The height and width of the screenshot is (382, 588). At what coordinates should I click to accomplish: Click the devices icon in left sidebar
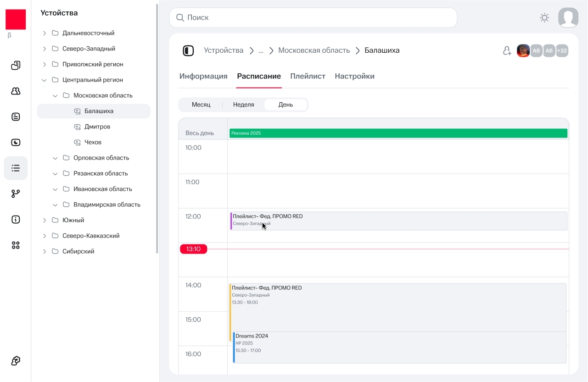pyautogui.click(x=16, y=66)
